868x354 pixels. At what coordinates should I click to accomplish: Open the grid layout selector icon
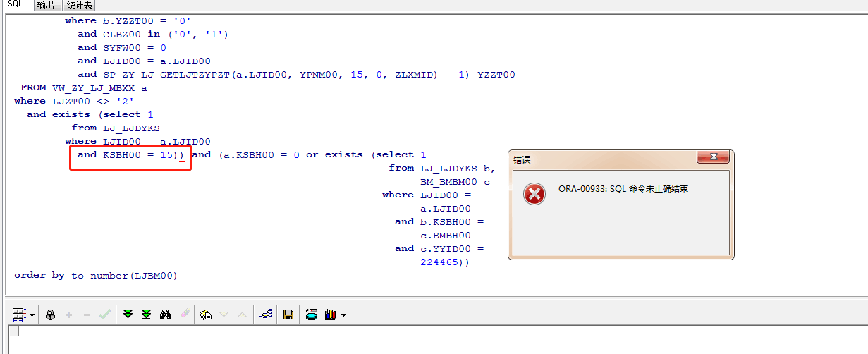(x=19, y=315)
